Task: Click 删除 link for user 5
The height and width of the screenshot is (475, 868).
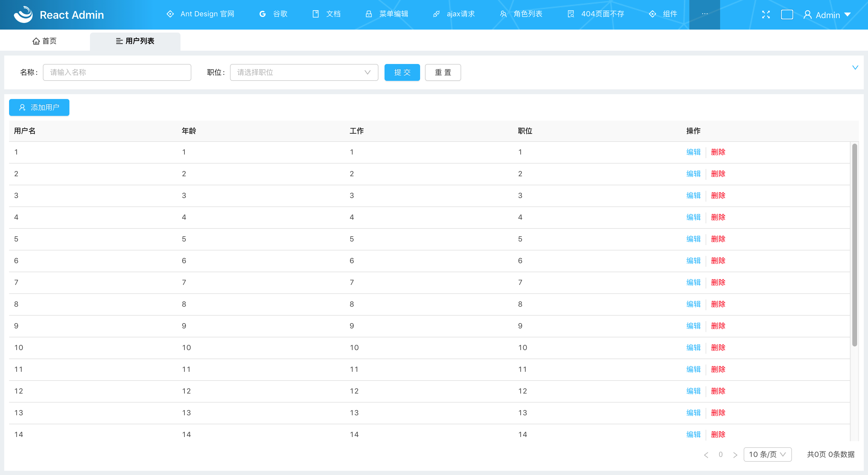Action: pyautogui.click(x=718, y=239)
